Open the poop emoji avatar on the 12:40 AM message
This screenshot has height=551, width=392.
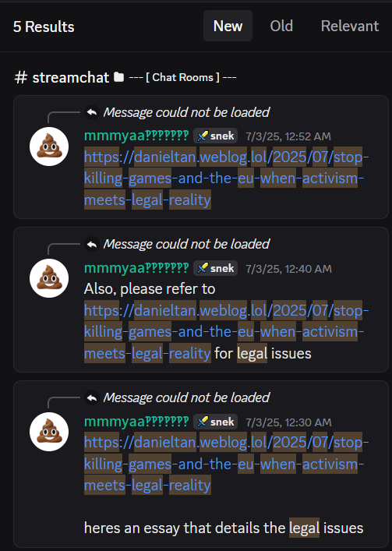click(x=49, y=278)
